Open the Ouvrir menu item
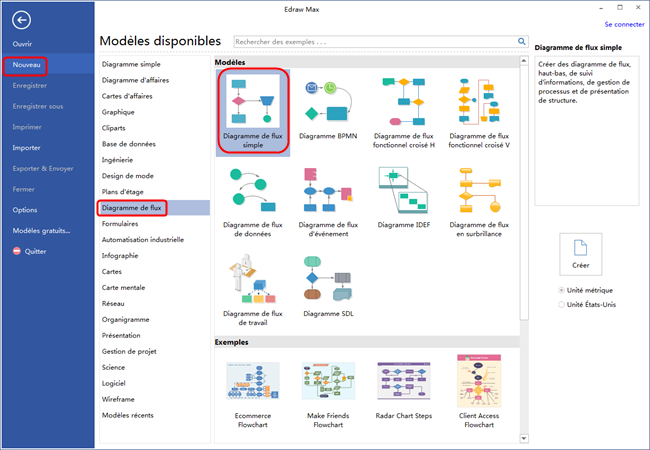Screen dimensions: 650x450 [22, 44]
